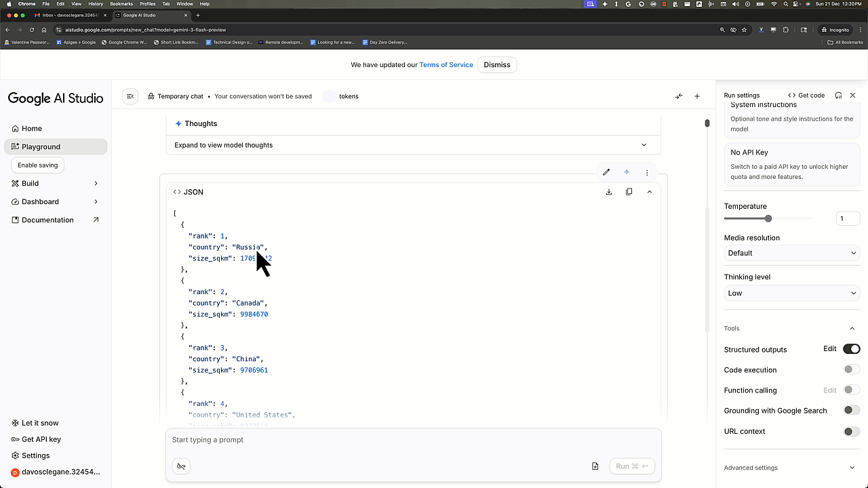Viewport: 868px width, 488px height.
Task: Expand the model thoughts section
Action: click(x=413, y=145)
